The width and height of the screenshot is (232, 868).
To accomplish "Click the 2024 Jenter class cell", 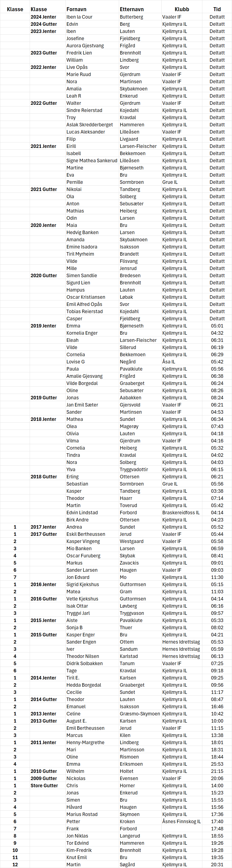I will pyautogui.click(x=43, y=17).
